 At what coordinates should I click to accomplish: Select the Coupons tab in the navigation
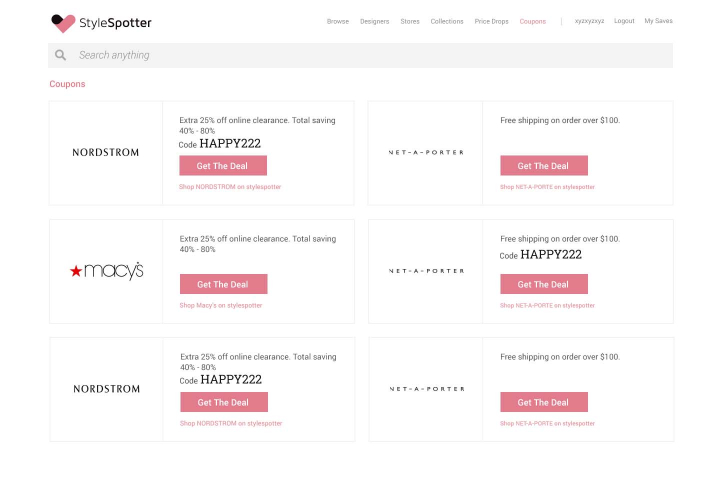click(x=533, y=21)
